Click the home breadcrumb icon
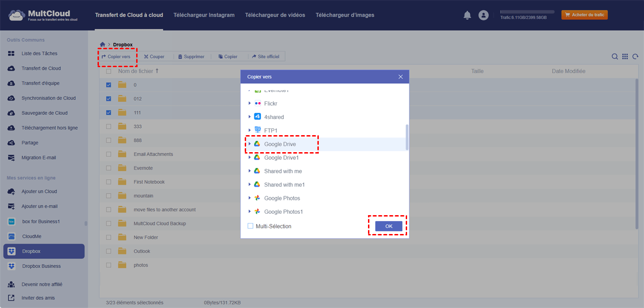Viewport: 644px width, 308px height. click(x=103, y=45)
